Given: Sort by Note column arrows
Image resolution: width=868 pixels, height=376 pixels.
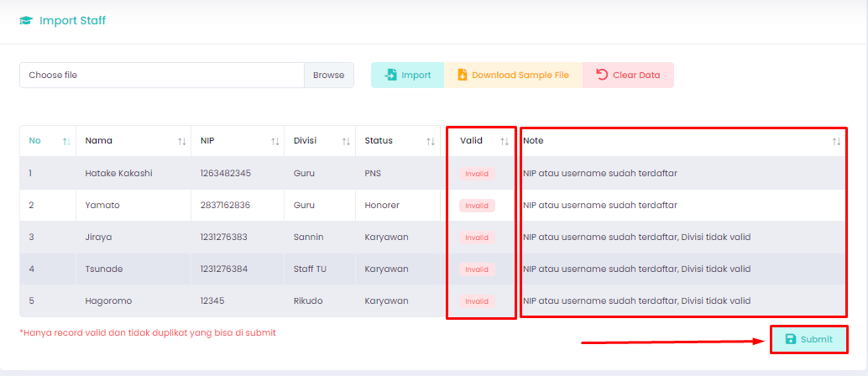Looking at the screenshot, I should (836, 141).
